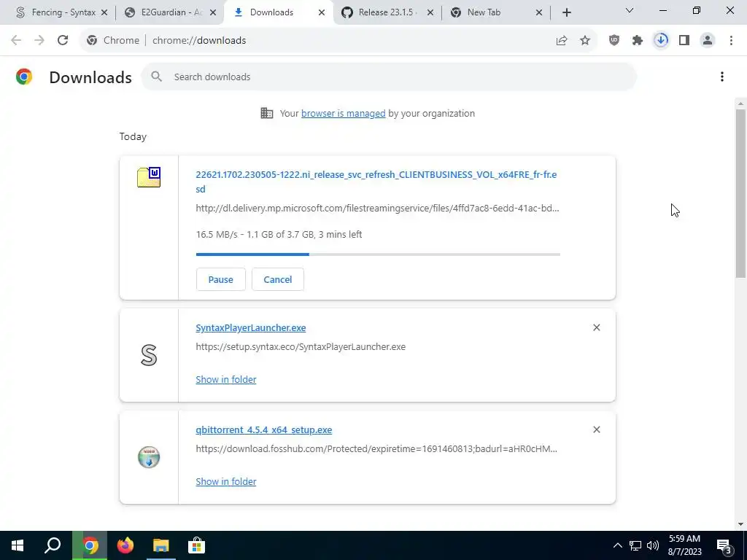Open the Chrome three-dot menu
The image size is (747, 560).
pos(731,41)
